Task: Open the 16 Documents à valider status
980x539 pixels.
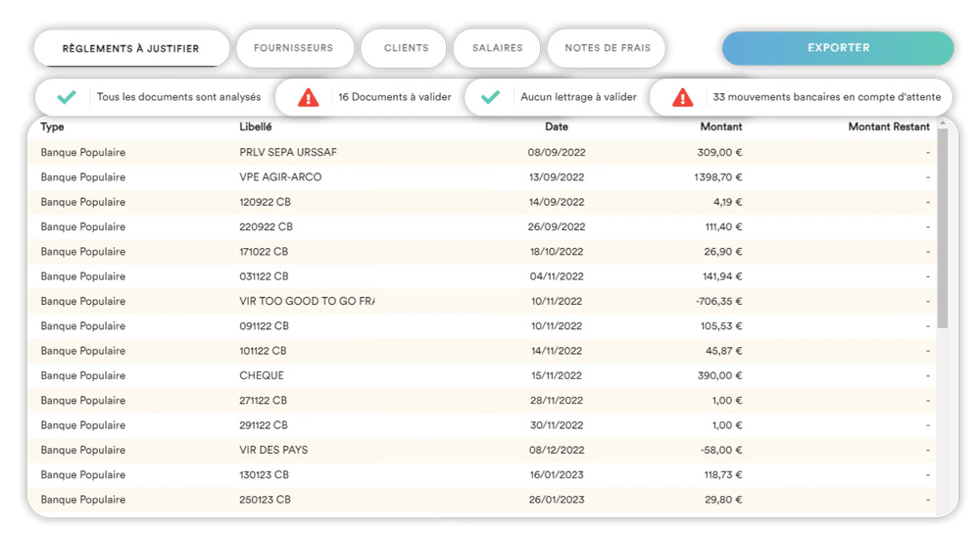Action: pyautogui.click(x=394, y=97)
